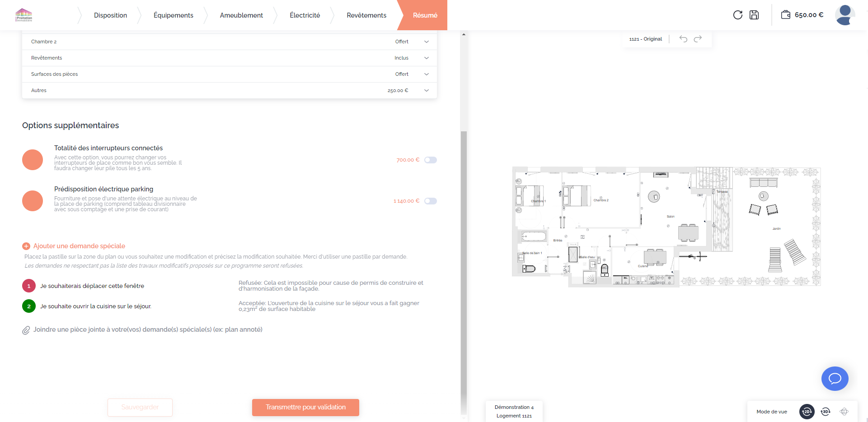Click the save floppy disk icon
Viewport: 868px width, 422px height.
coord(754,15)
